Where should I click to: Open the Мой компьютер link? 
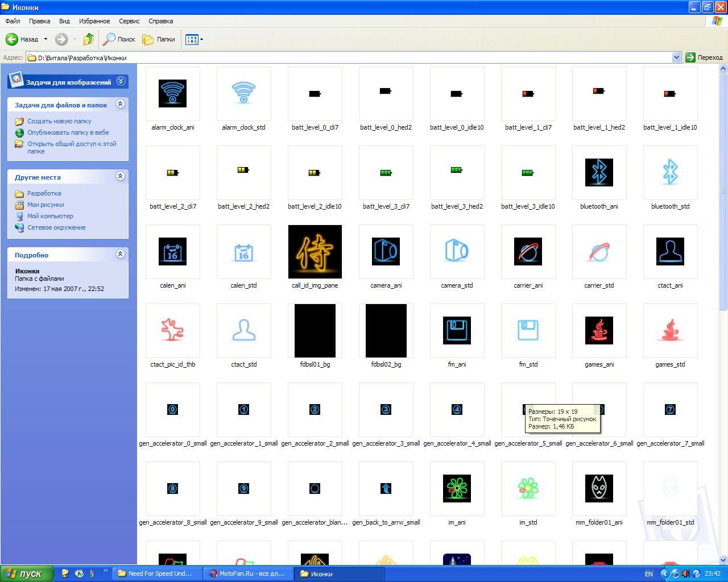point(50,216)
